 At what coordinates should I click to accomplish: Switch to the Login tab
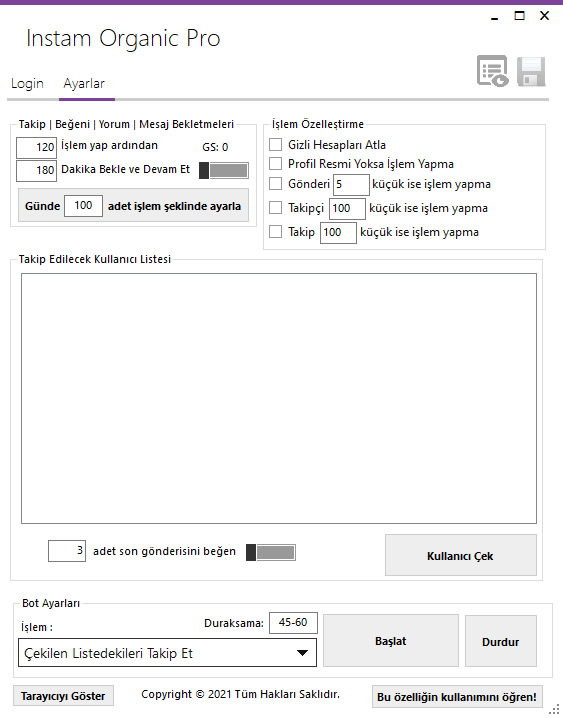pos(27,84)
